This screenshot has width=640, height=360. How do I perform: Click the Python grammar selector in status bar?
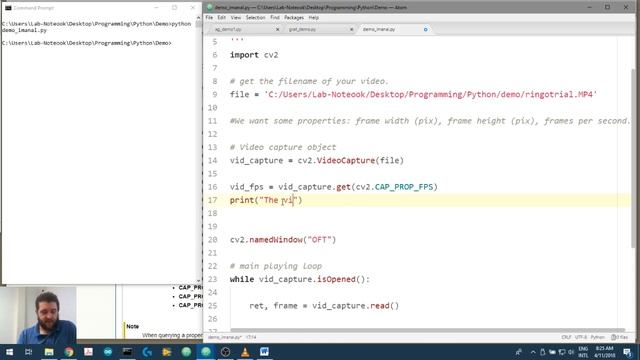click(598, 337)
